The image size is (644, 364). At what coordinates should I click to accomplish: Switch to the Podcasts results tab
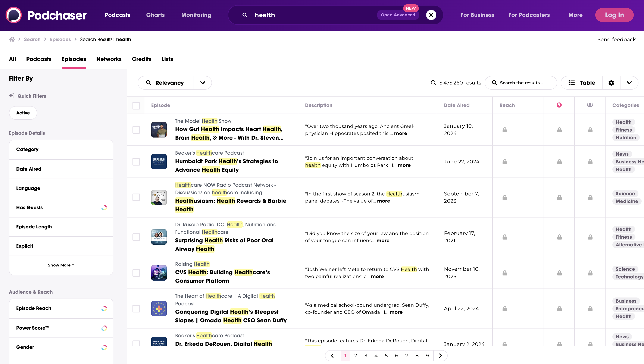39,59
